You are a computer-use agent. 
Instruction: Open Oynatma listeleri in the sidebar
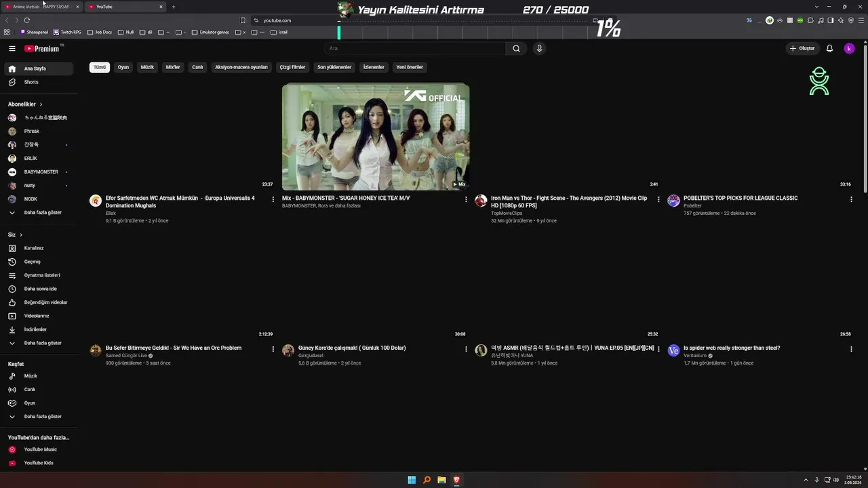39,275
